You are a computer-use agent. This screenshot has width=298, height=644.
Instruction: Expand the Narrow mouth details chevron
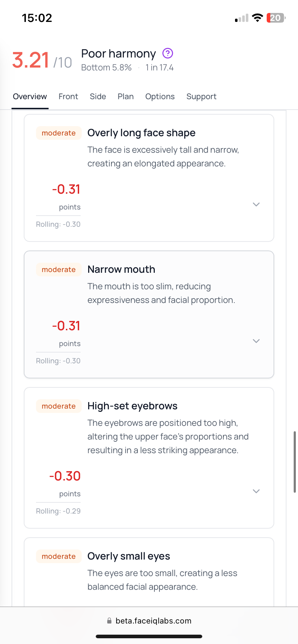256,341
